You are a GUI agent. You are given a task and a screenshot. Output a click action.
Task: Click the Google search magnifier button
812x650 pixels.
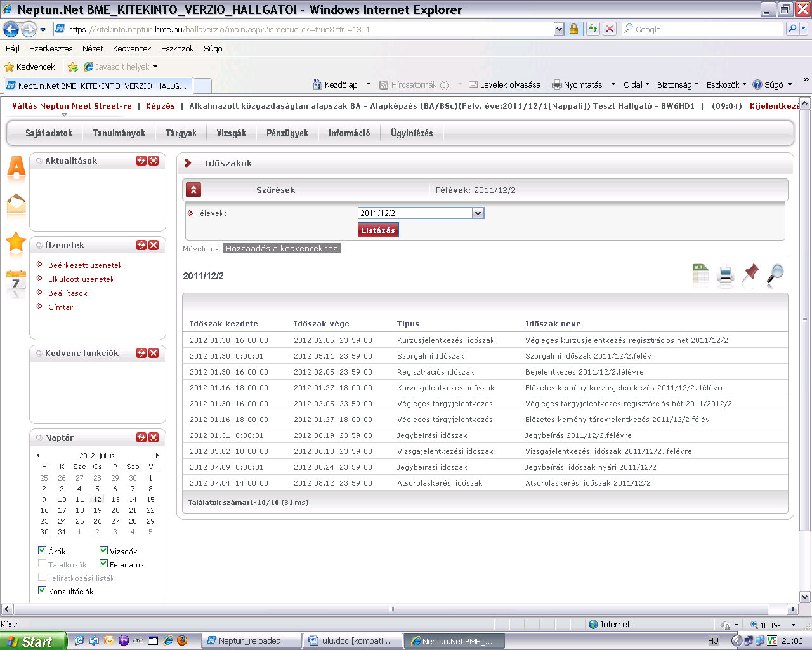click(x=792, y=29)
